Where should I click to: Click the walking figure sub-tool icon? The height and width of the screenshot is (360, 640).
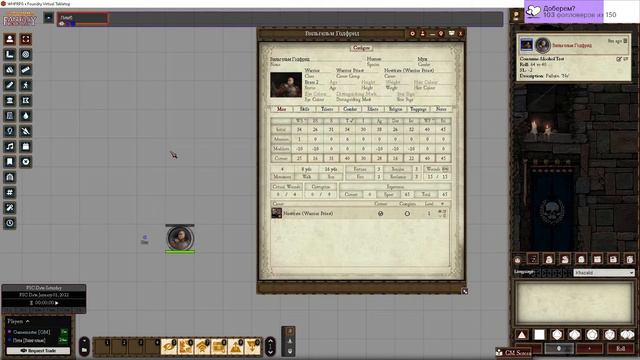point(26,85)
